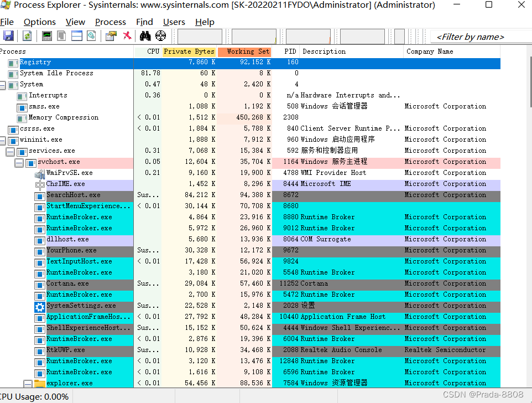Click the SystemSettings.exe gear icon
Image resolution: width=532 pixels, height=403 pixels.
coord(40,307)
